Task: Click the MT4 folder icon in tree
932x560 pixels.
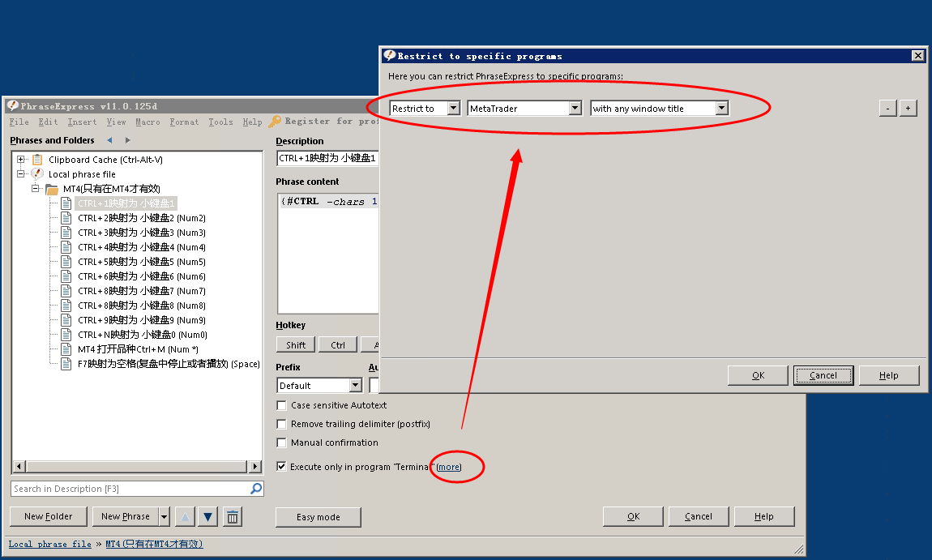Action: [x=53, y=189]
